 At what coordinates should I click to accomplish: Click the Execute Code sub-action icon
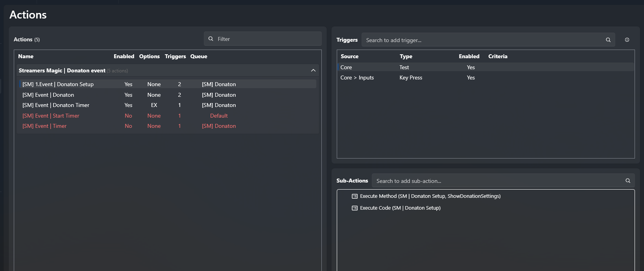tap(354, 208)
